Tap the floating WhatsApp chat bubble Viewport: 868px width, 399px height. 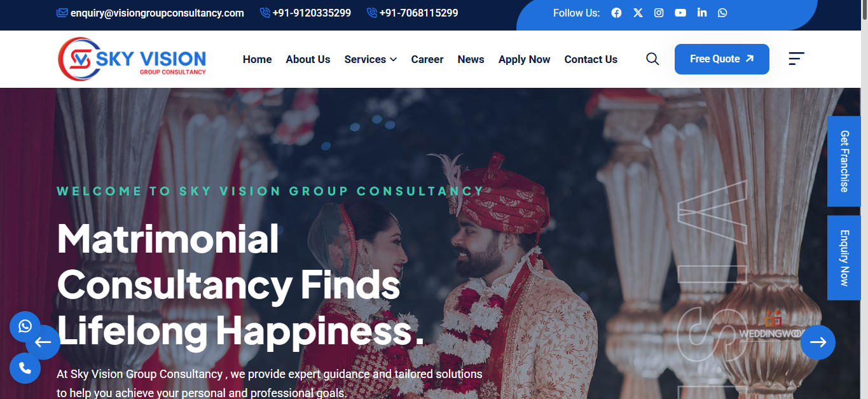(25, 326)
